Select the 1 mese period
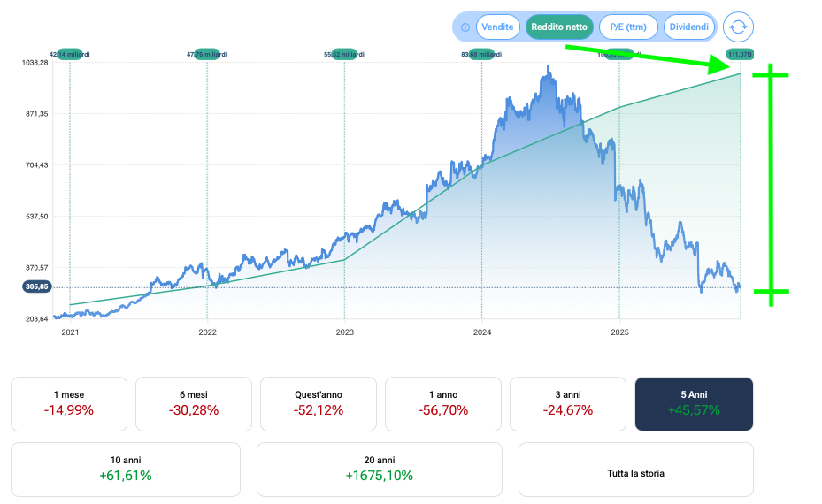Image resolution: width=822 pixels, height=504 pixels. click(69, 404)
